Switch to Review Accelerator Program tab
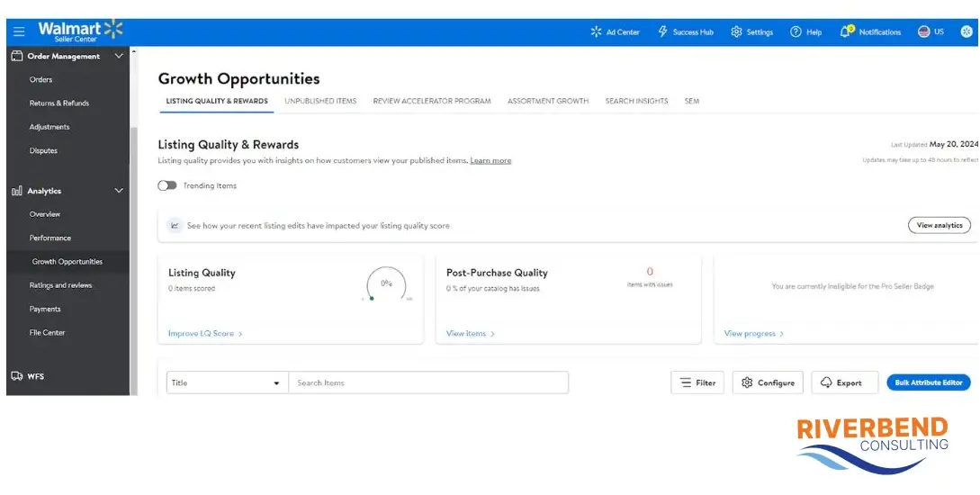 tap(432, 101)
